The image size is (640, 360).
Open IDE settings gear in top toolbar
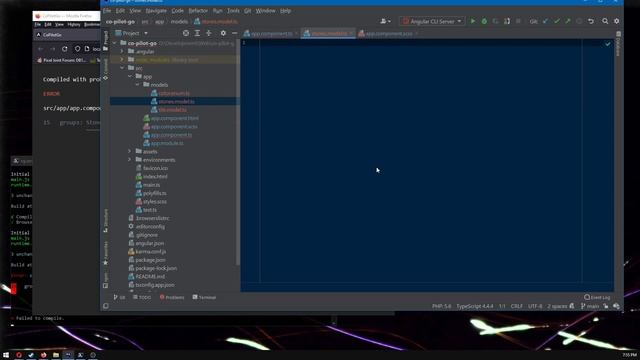[x=616, y=21]
